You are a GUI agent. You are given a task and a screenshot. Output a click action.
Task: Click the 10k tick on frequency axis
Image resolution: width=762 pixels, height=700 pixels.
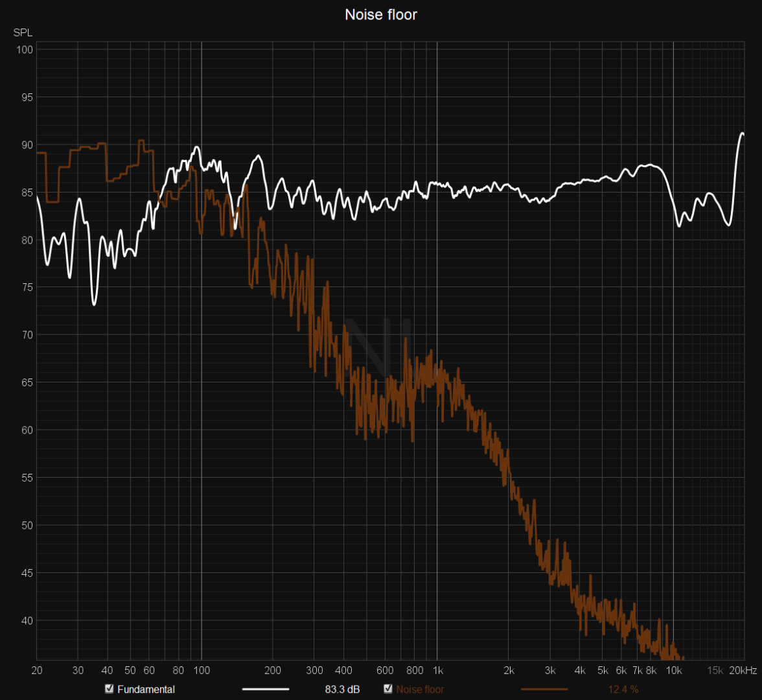click(674, 670)
